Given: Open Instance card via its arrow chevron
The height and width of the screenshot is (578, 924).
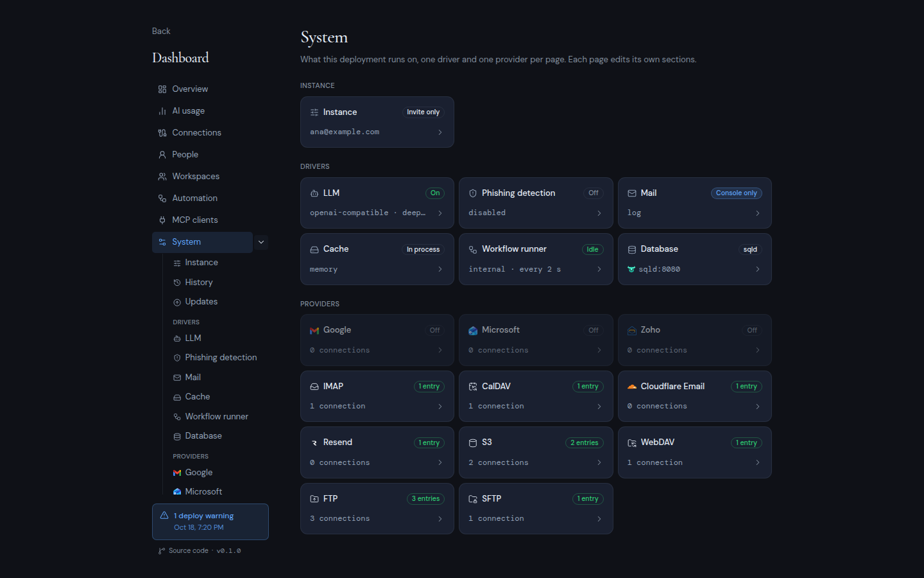Looking at the screenshot, I should [x=440, y=132].
